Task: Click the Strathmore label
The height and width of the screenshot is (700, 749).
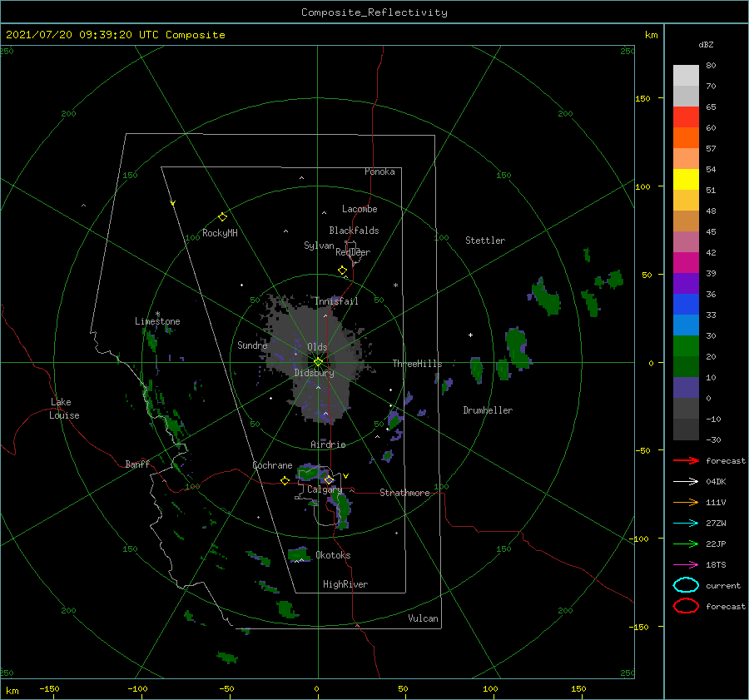Action: [404, 493]
